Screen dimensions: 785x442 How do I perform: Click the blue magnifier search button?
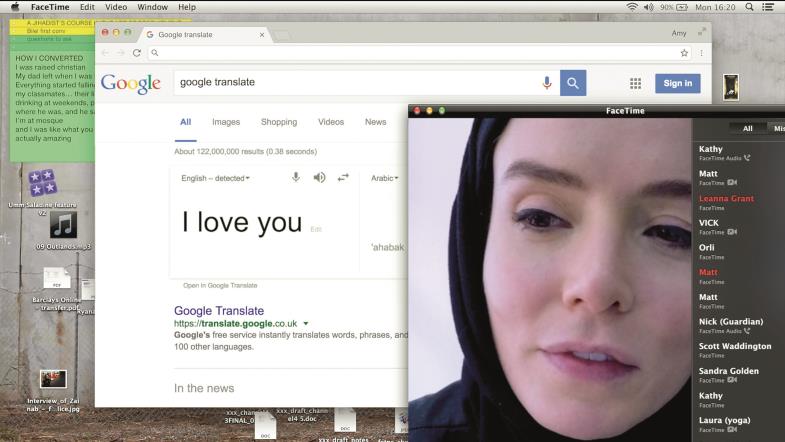point(573,83)
